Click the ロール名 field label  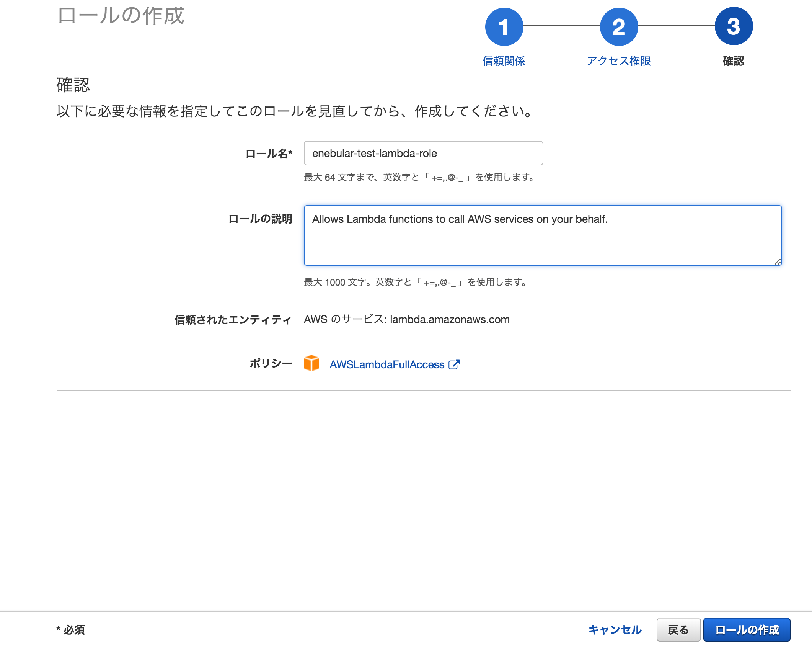(269, 154)
